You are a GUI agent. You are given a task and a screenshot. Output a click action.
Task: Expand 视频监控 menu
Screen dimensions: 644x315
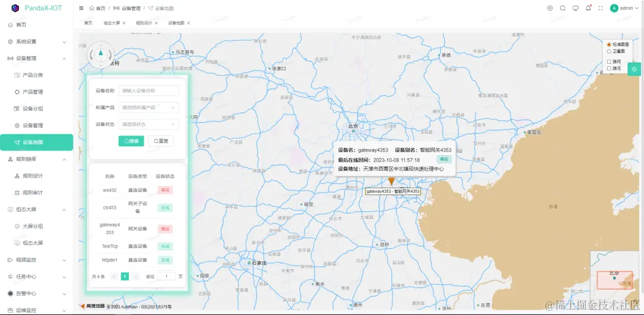pos(36,260)
